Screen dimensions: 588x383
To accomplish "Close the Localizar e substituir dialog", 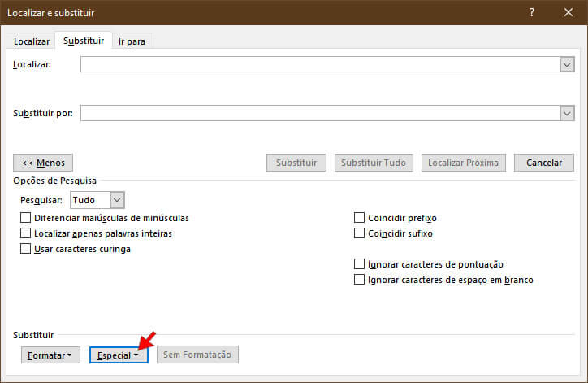I will pos(569,12).
